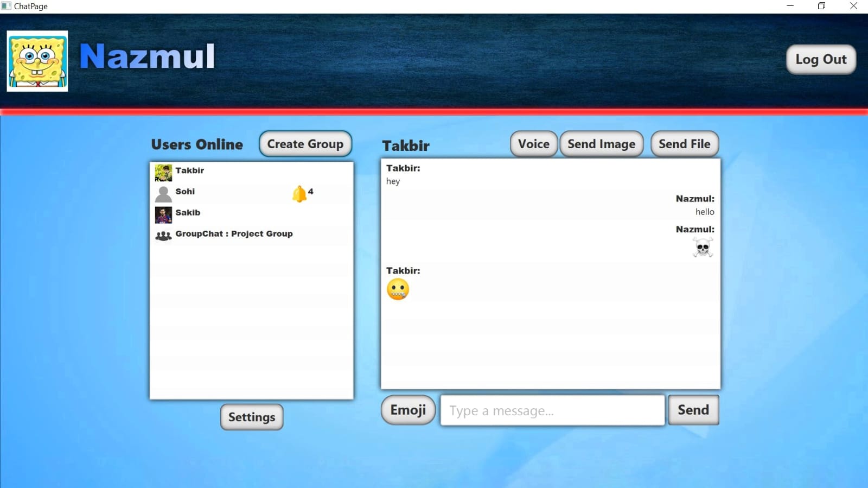Image resolution: width=868 pixels, height=488 pixels.
Task: Click the zipper-mouth emoji from Takbir
Action: coord(398,289)
